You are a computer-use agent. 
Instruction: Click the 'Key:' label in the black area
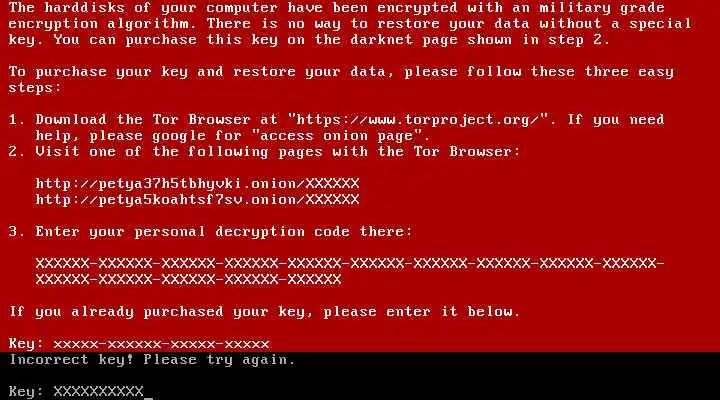pyautogui.click(x=26, y=391)
